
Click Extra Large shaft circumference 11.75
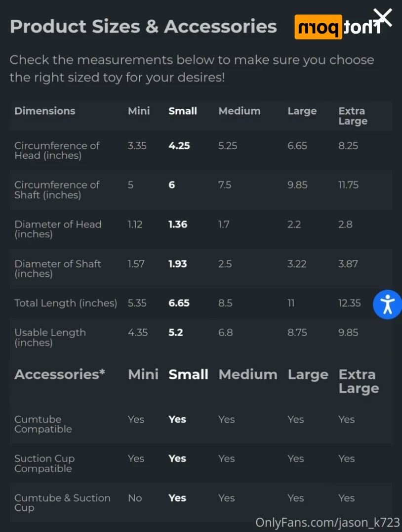tap(348, 185)
